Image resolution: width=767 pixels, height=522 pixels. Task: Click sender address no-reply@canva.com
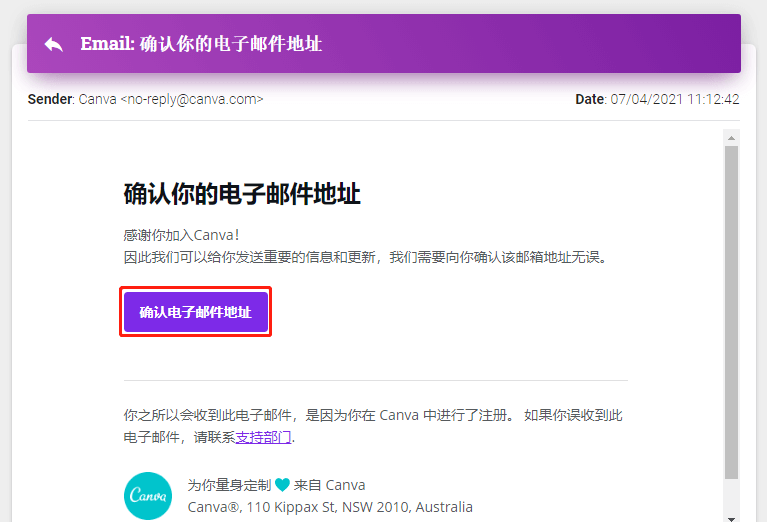pyautogui.click(x=192, y=99)
